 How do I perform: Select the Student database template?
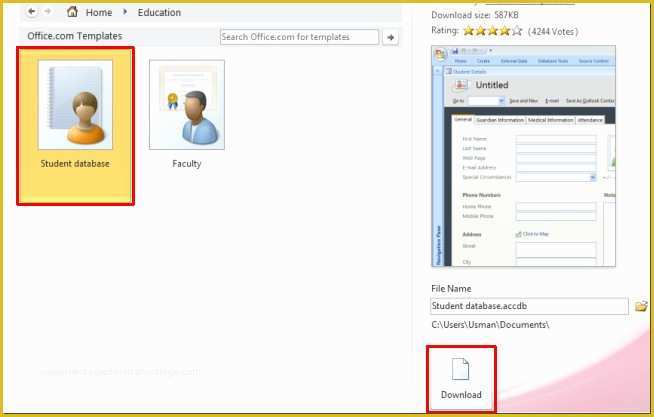[x=75, y=126]
